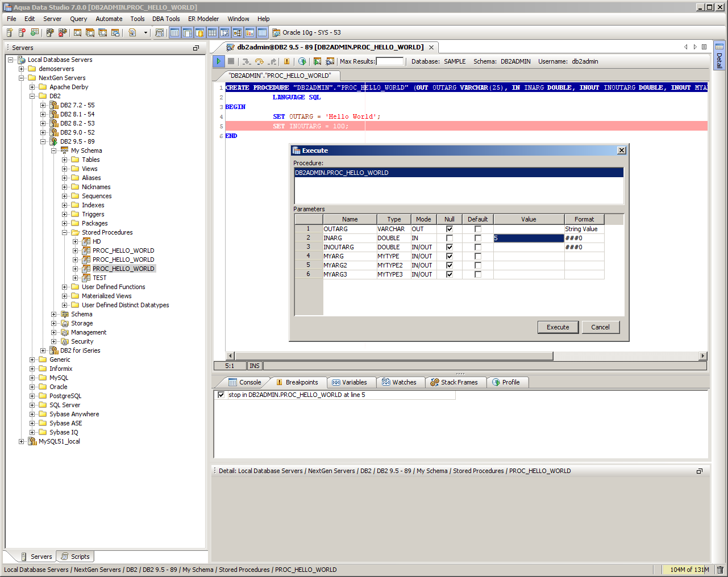Click the DB2 for iSeries server icon

pos(54,350)
